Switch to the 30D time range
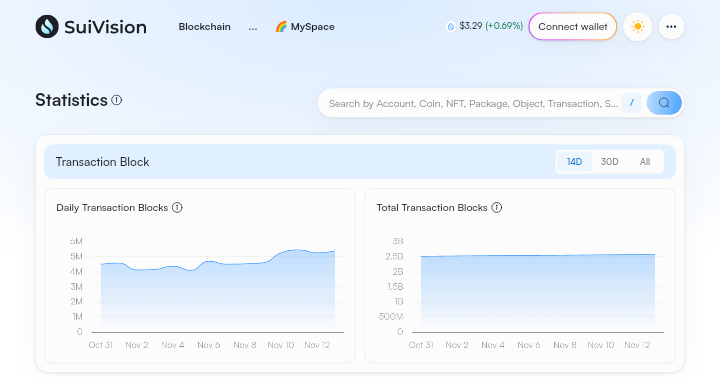The width and height of the screenshot is (720, 377). [609, 162]
